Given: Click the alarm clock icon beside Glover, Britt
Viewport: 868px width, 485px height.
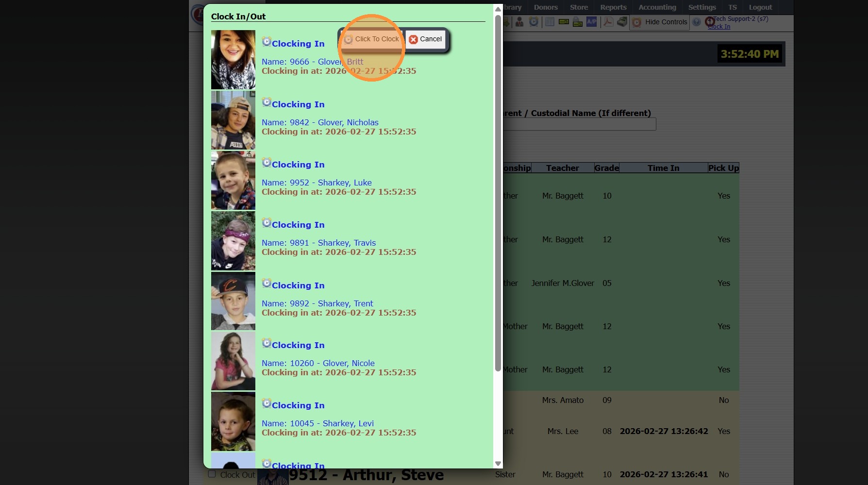Looking at the screenshot, I should coord(267,42).
